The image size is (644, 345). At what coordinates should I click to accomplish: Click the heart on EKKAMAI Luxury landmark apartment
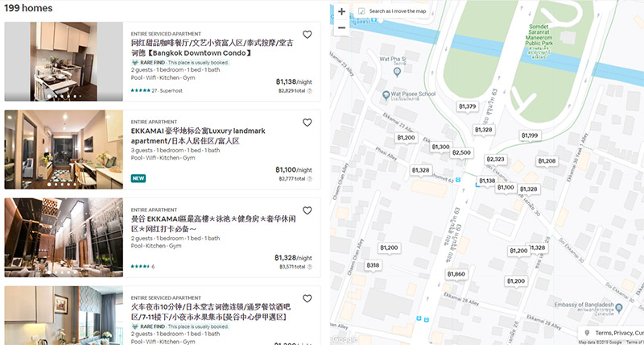pos(308,123)
